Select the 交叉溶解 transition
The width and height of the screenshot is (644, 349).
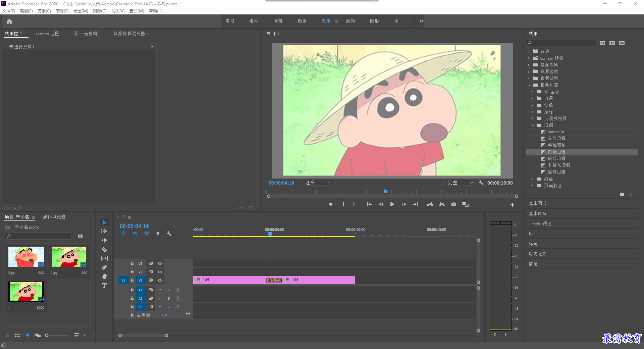pos(556,138)
